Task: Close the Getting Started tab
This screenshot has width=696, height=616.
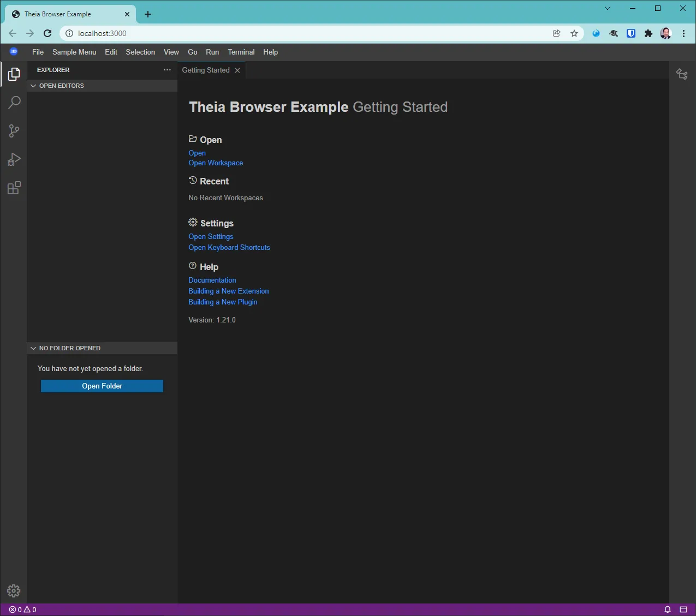Action: (x=237, y=70)
